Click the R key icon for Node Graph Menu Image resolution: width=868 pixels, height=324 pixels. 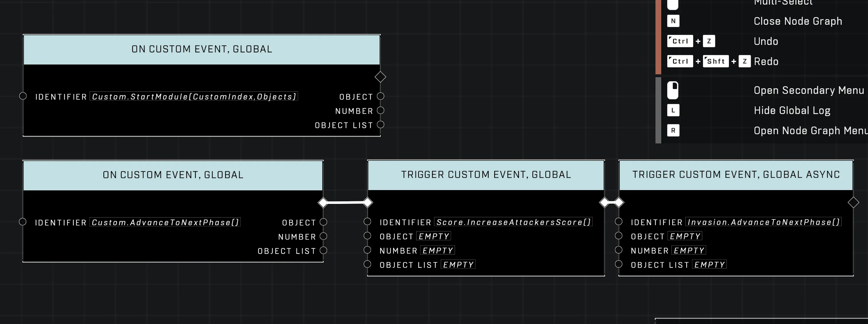(x=673, y=130)
